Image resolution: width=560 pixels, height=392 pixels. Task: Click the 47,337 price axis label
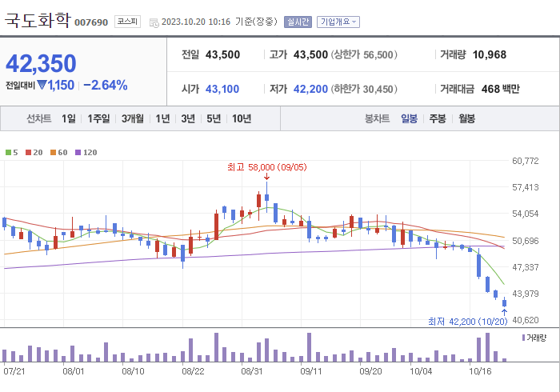point(526,267)
